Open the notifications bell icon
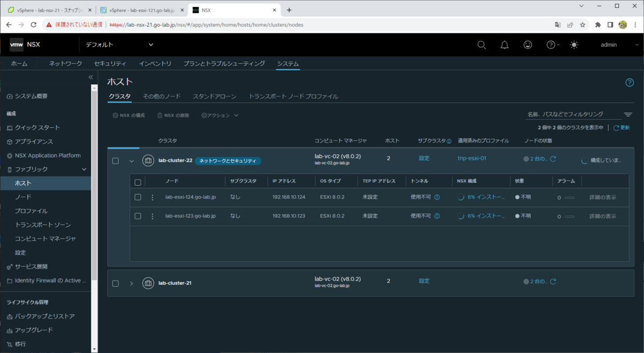This screenshot has width=644, height=353. point(504,45)
